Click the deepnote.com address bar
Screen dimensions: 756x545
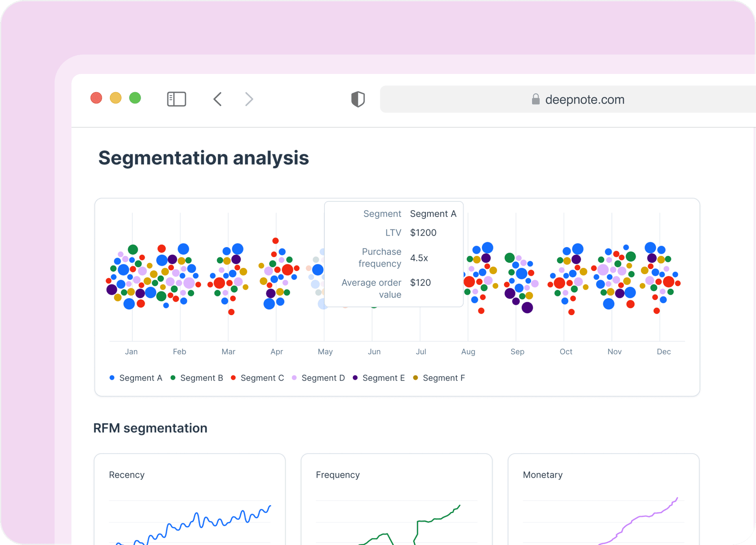(584, 100)
